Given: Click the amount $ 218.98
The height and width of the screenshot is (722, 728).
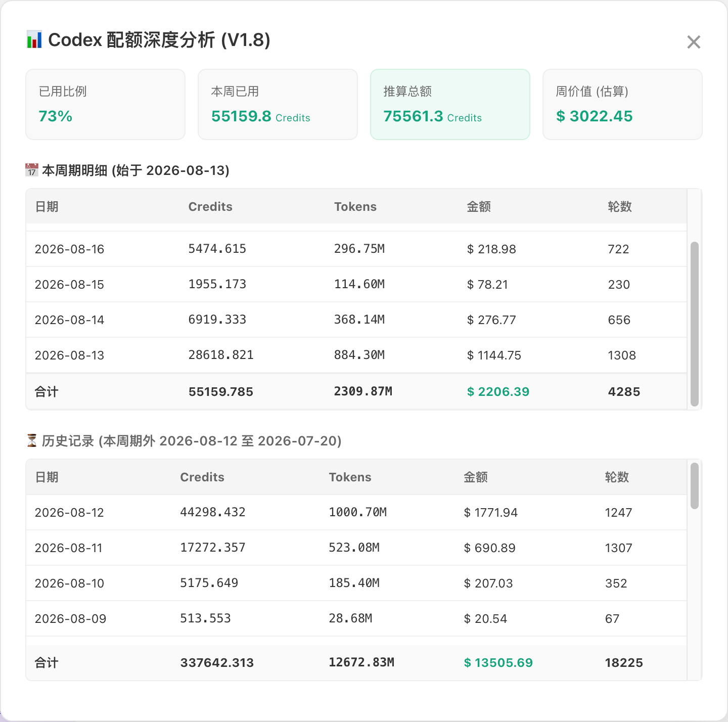Looking at the screenshot, I should coord(491,249).
